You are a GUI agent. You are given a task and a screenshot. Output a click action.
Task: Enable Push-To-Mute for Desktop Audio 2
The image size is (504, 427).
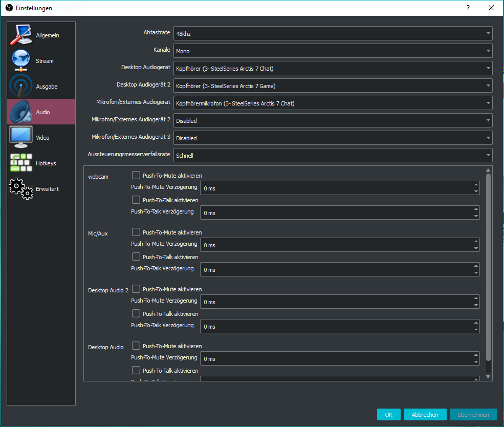coord(136,289)
